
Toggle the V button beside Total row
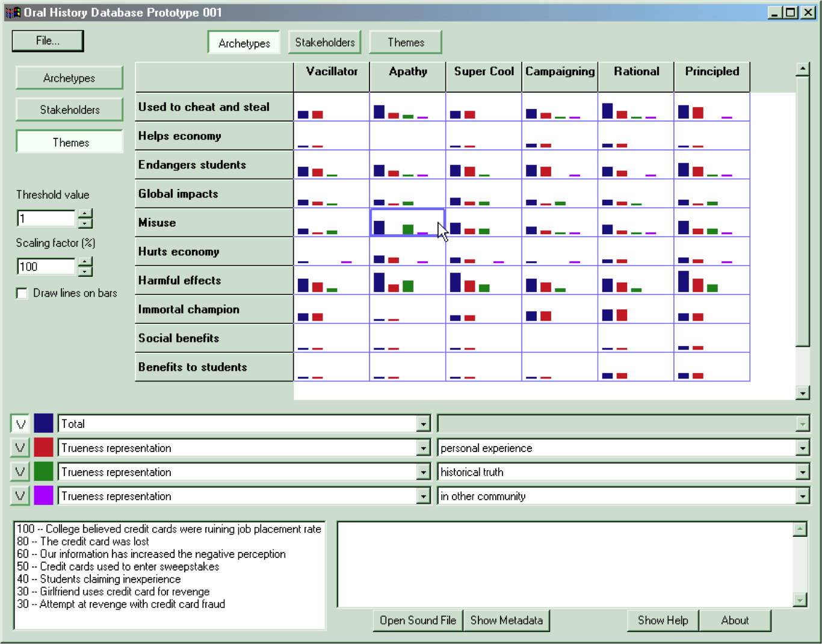click(x=20, y=424)
